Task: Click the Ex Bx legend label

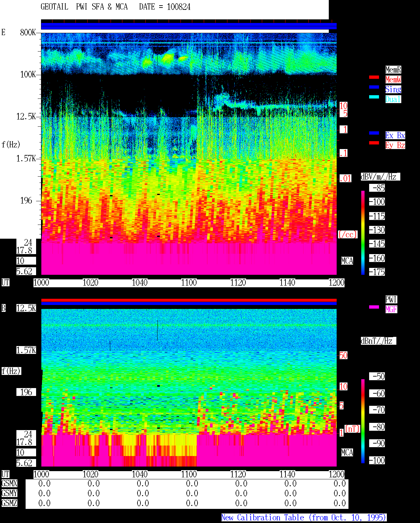Action: coord(395,135)
